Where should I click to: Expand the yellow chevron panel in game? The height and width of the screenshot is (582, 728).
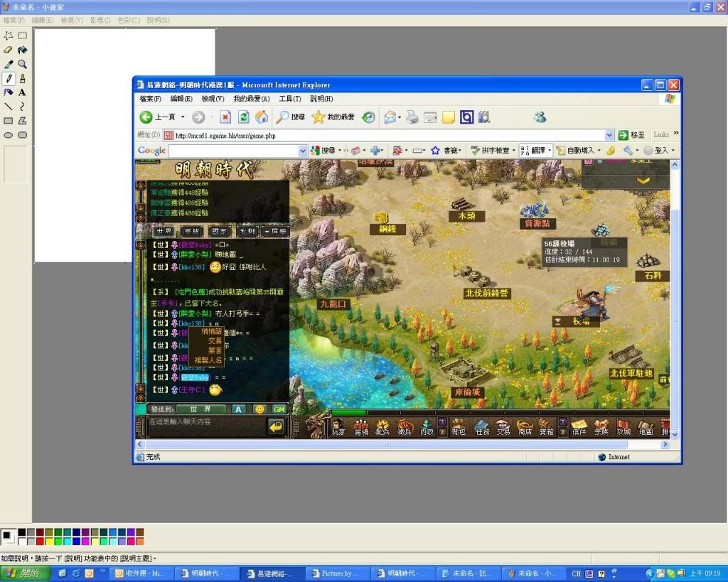(x=643, y=180)
